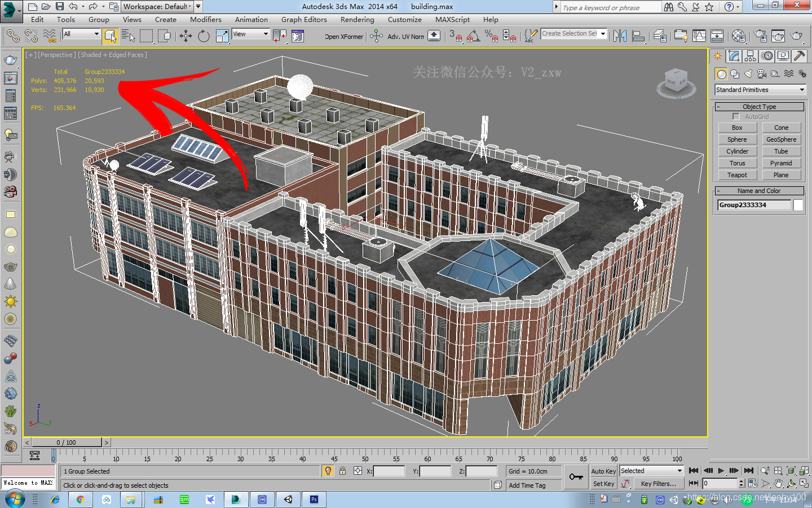
Task: Open the Curve Editor
Action: pyautogui.click(x=699, y=36)
